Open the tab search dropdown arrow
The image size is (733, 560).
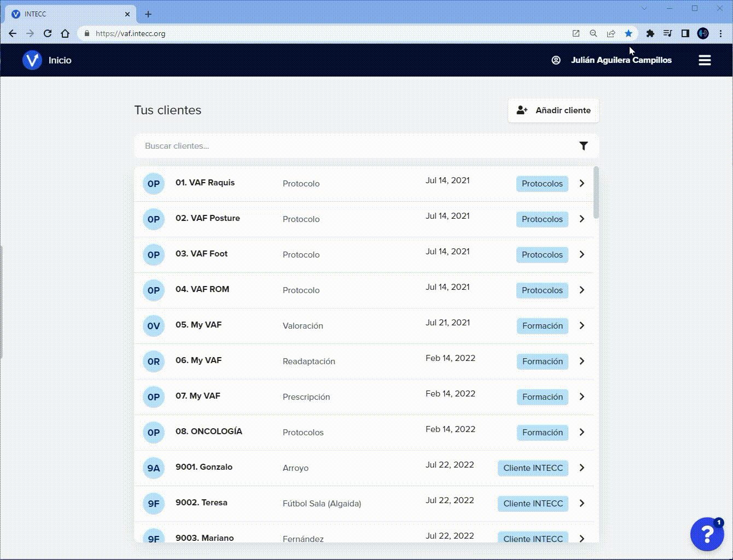[644, 8]
